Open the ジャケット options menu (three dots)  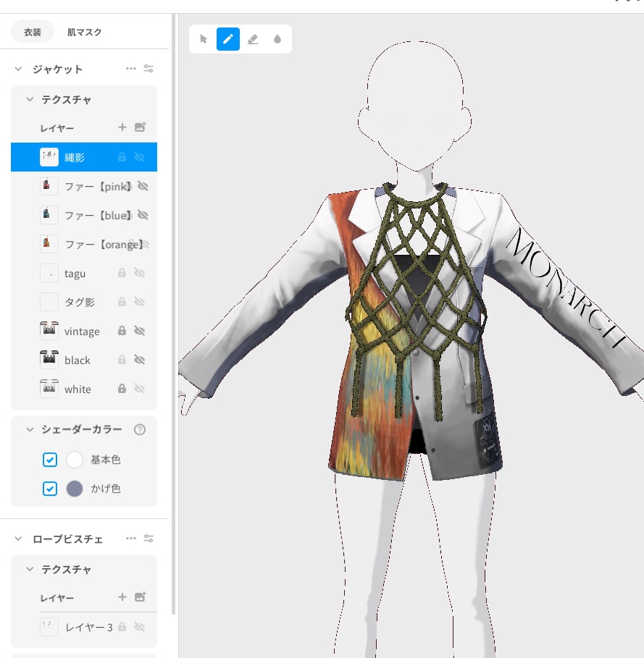click(x=131, y=69)
